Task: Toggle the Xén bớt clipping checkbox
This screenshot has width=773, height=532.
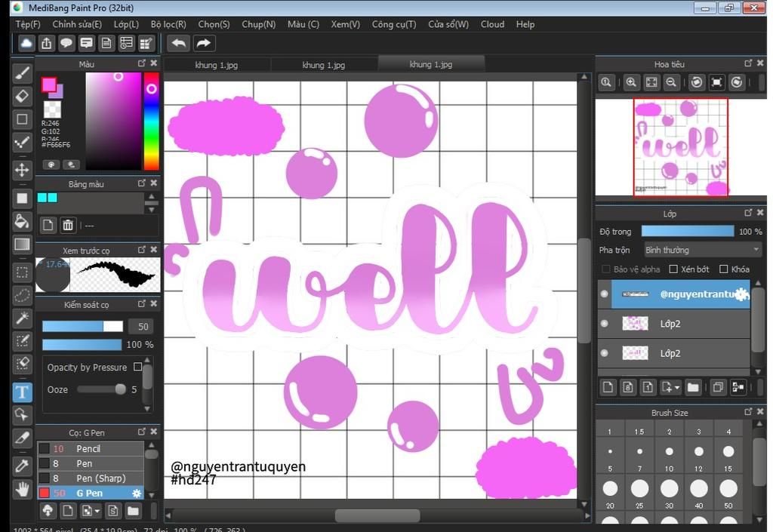Action: pos(673,269)
